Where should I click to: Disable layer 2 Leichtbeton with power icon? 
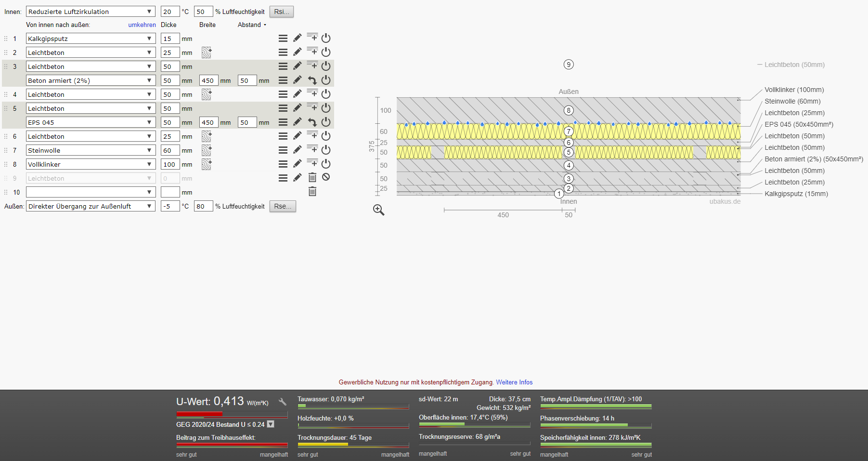click(x=326, y=52)
